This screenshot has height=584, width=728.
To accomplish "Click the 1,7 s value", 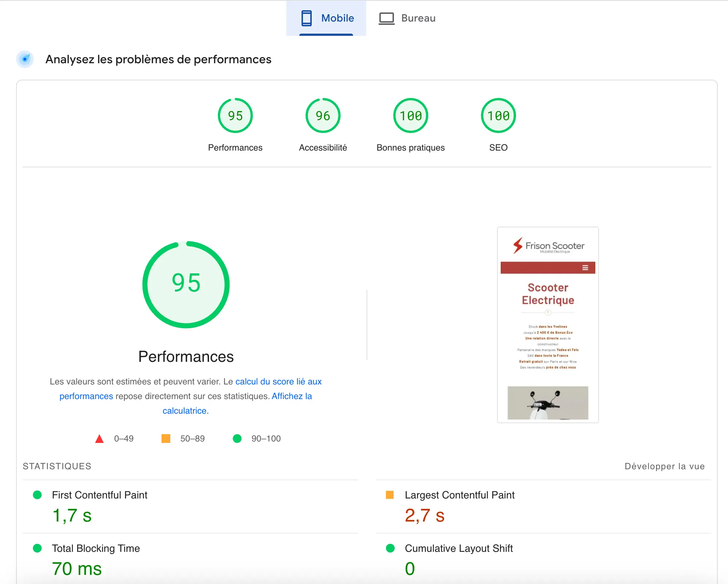I will [72, 515].
